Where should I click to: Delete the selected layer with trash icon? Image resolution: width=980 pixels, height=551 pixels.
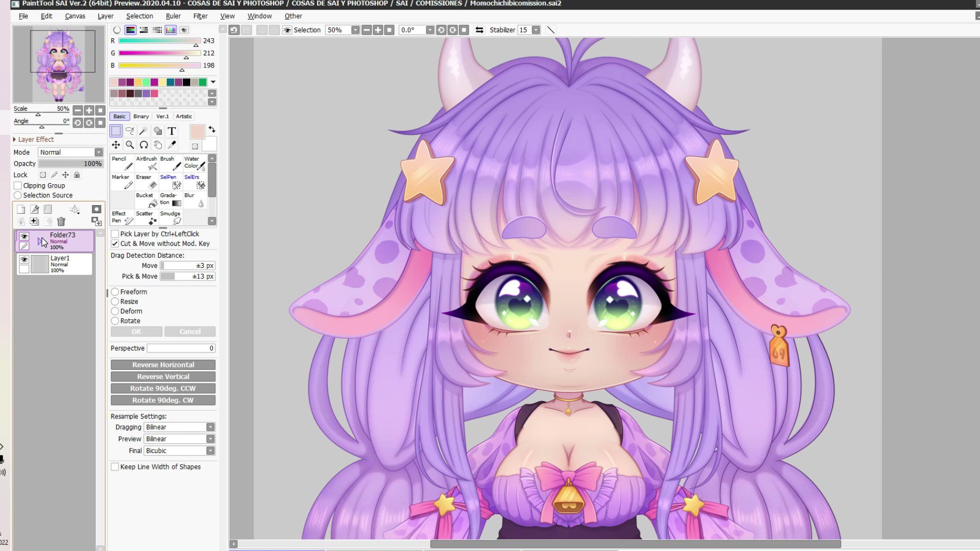[61, 221]
